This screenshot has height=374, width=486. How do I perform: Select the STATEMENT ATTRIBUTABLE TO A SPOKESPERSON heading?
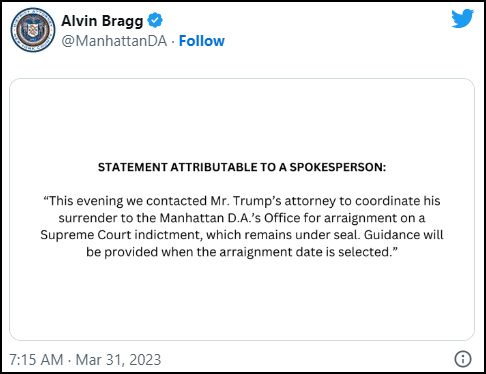pos(242,167)
